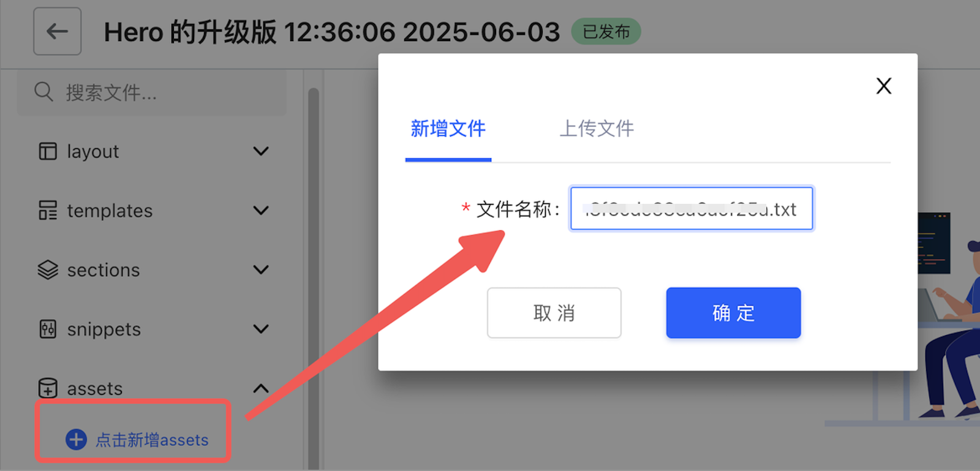Expand the templates folder chevron

click(x=261, y=211)
